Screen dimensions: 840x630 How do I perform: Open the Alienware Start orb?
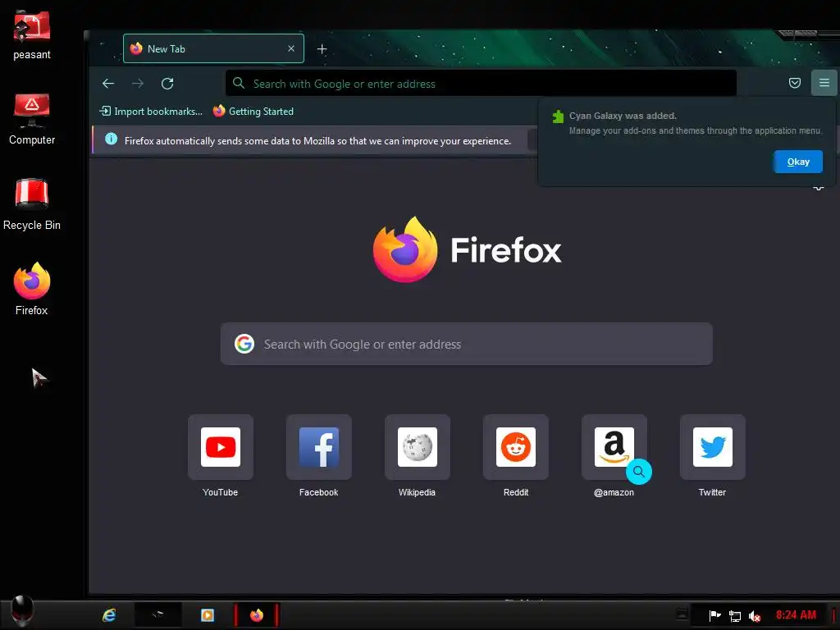tap(22, 610)
